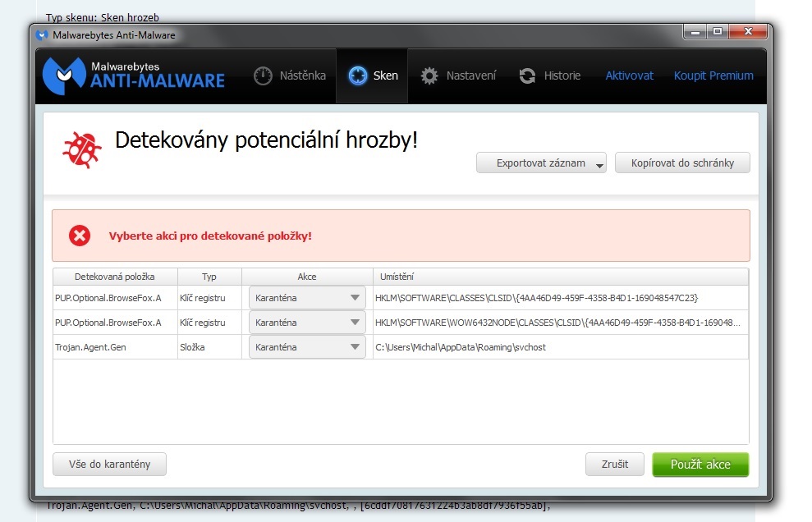Open the Historie tab
Screen dimensions: 812x522
coord(549,76)
